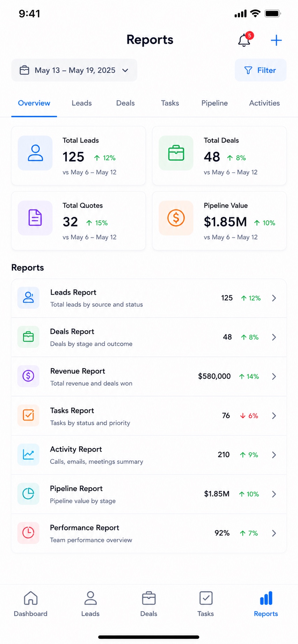
Task: Open Deals in bottom navigation
Action: tap(149, 604)
